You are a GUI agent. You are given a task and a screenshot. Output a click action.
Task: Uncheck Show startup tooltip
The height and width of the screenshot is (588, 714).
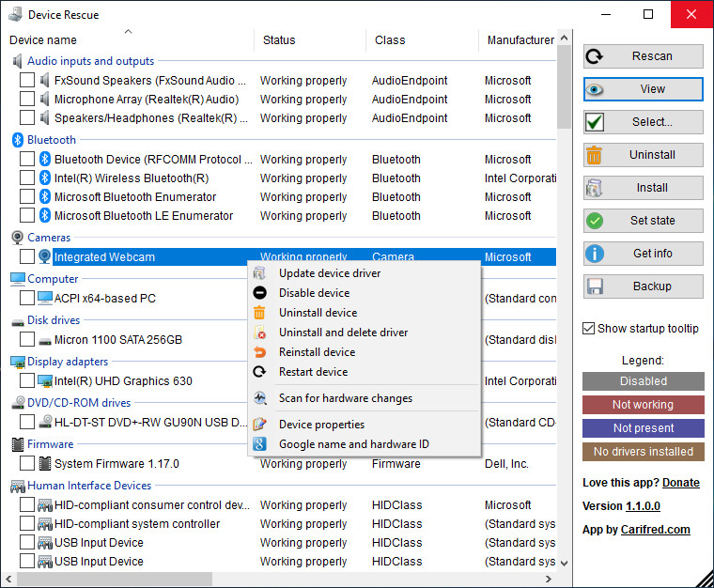click(x=589, y=329)
